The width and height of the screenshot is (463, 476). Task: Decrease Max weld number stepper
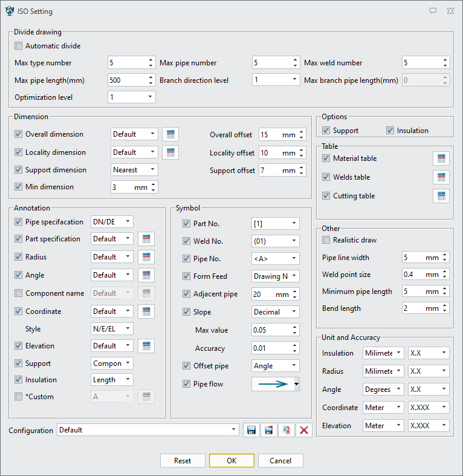pos(445,65)
